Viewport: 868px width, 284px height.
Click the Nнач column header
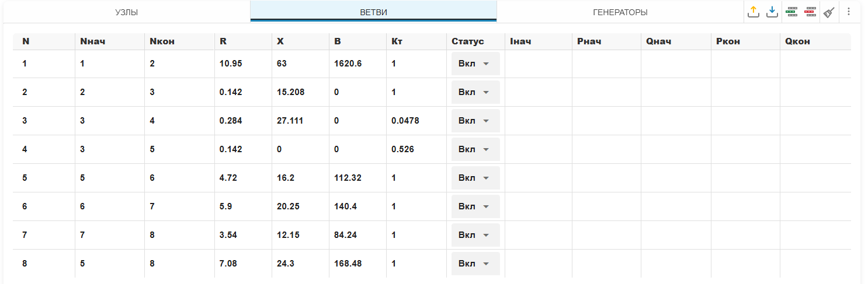(92, 41)
